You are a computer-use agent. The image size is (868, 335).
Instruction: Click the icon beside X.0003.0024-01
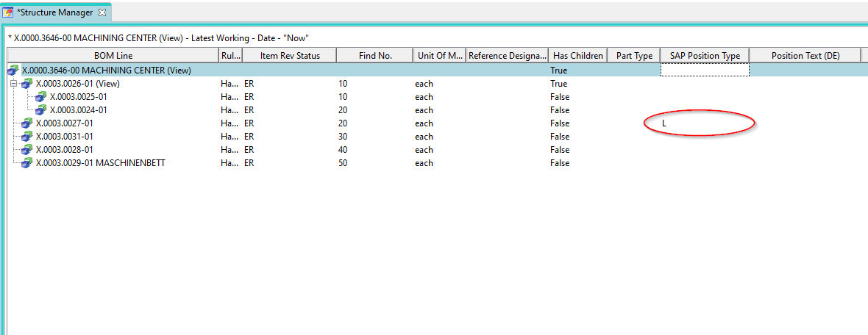[41, 110]
